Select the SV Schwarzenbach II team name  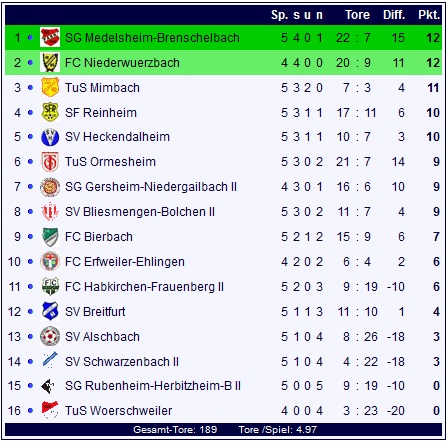[122, 362]
